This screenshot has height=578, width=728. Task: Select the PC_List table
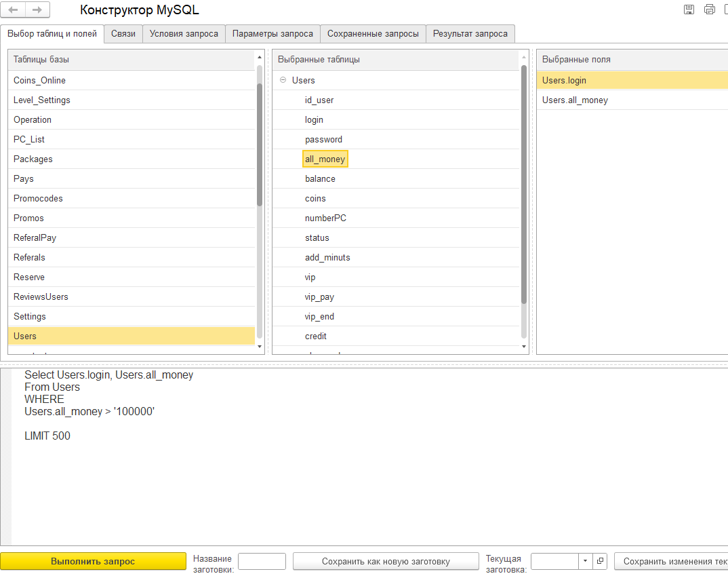point(132,139)
